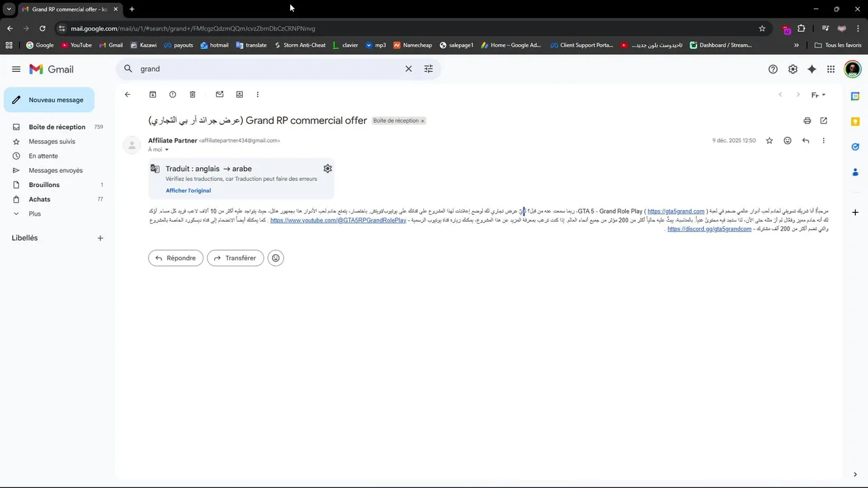Viewport: 868px width, 488px height.
Task: Show hidden bookmarks chevron
Action: [796, 45]
